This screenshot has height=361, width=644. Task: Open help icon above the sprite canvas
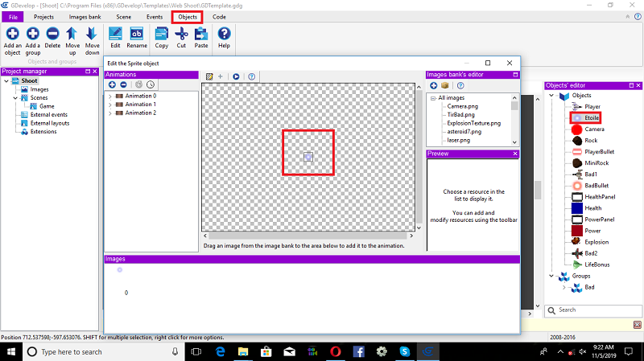click(252, 76)
